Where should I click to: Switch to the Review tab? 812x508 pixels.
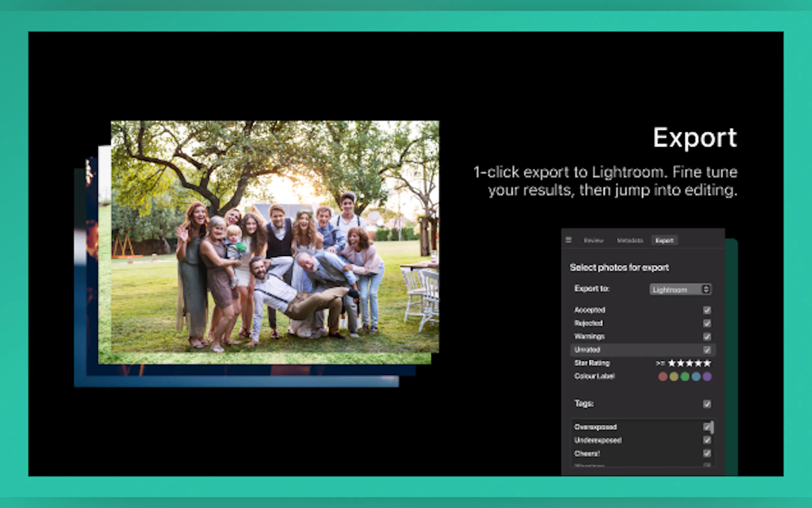click(x=593, y=240)
